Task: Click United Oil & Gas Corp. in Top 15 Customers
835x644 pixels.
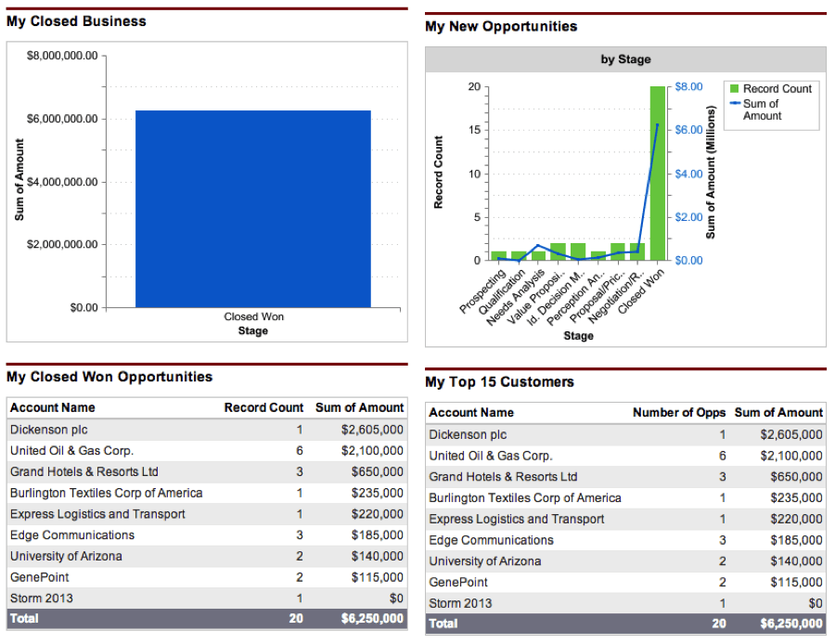Action: point(490,456)
